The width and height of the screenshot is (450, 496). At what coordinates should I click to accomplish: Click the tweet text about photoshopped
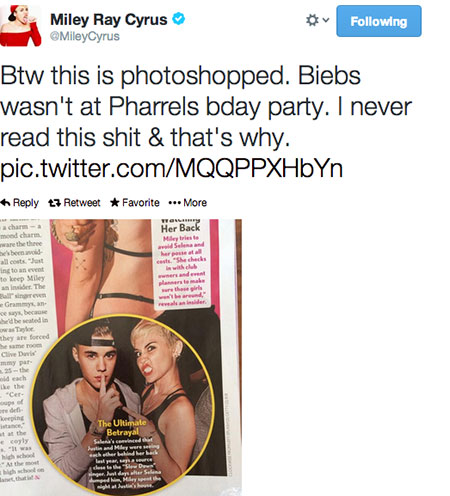click(206, 106)
